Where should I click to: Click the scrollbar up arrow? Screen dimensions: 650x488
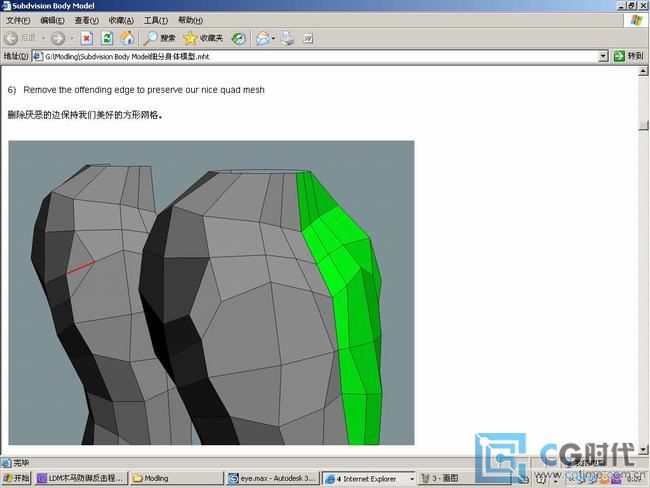point(643,71)
